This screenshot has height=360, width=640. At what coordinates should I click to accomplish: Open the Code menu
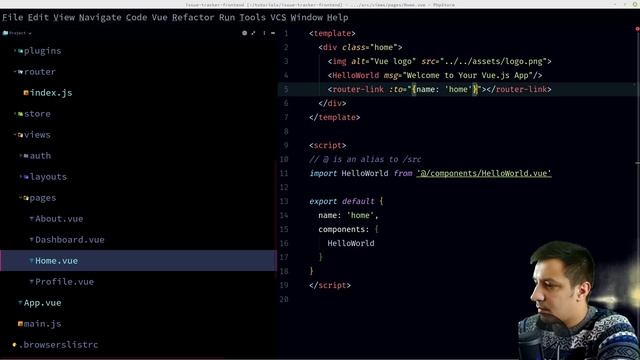pyautogui.click(x=136, y=18)
